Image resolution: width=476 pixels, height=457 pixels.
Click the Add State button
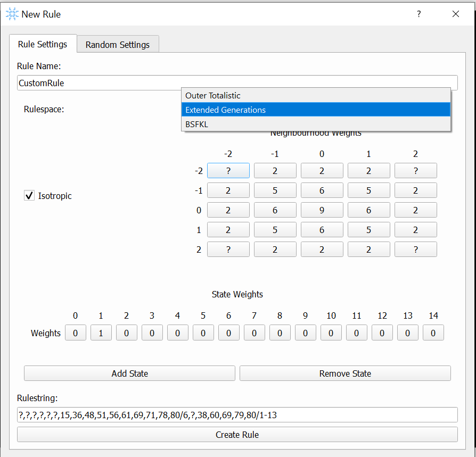click(129, 373)
